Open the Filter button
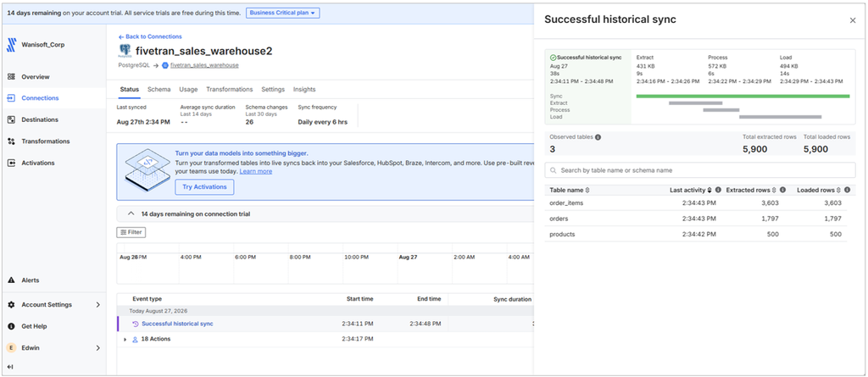Image resolution: width=868 pixels, height=377 pixels. pyautogui.click(x=131, y=232)
